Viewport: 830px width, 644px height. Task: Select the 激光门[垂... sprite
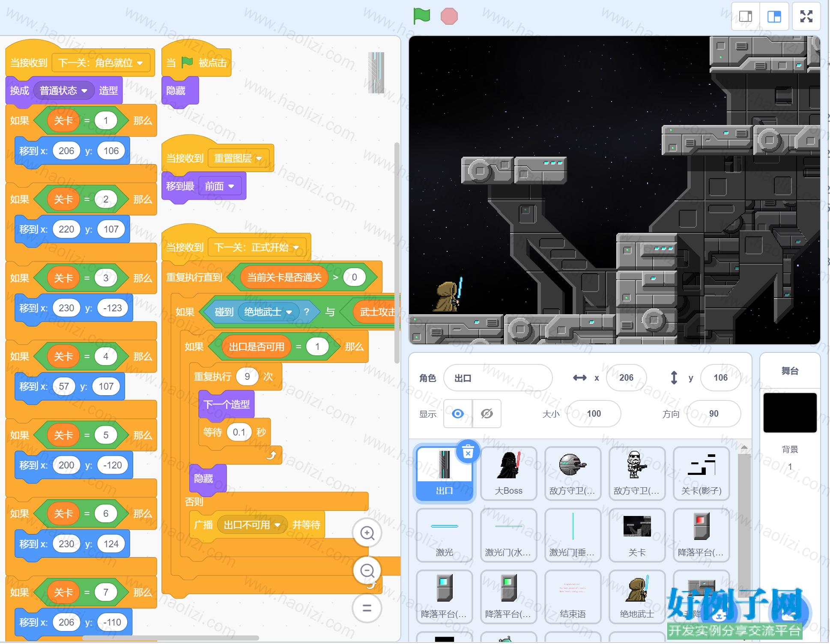[573, 535]
